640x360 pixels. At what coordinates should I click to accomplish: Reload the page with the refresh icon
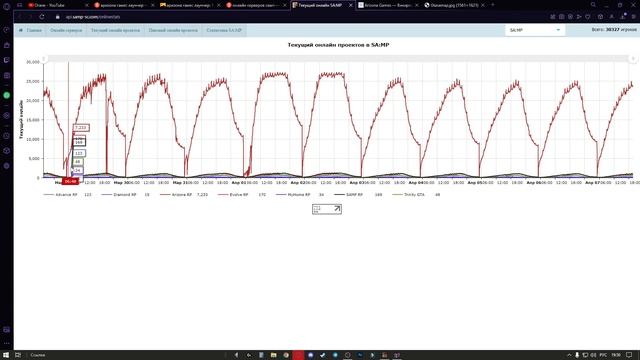pos(42,17)
